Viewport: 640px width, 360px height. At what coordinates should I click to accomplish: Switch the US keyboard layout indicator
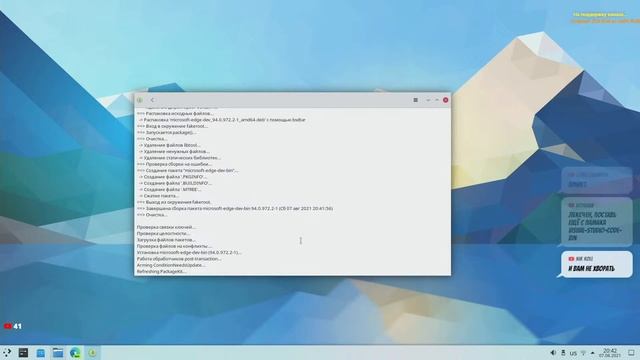(x=573, y=353)
